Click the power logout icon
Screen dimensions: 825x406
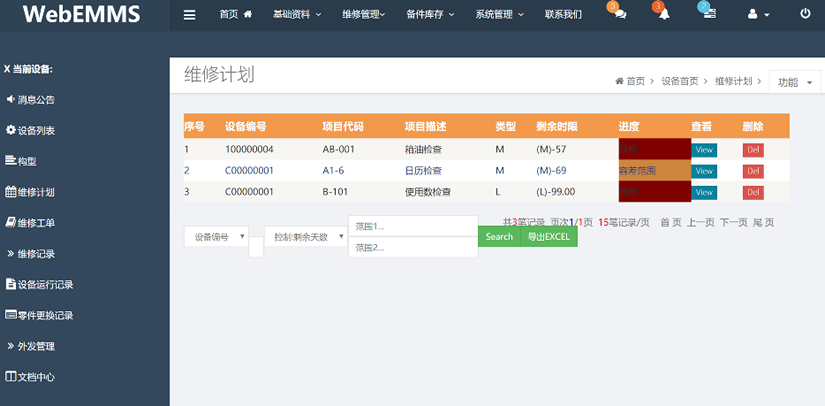click(805, 15)
